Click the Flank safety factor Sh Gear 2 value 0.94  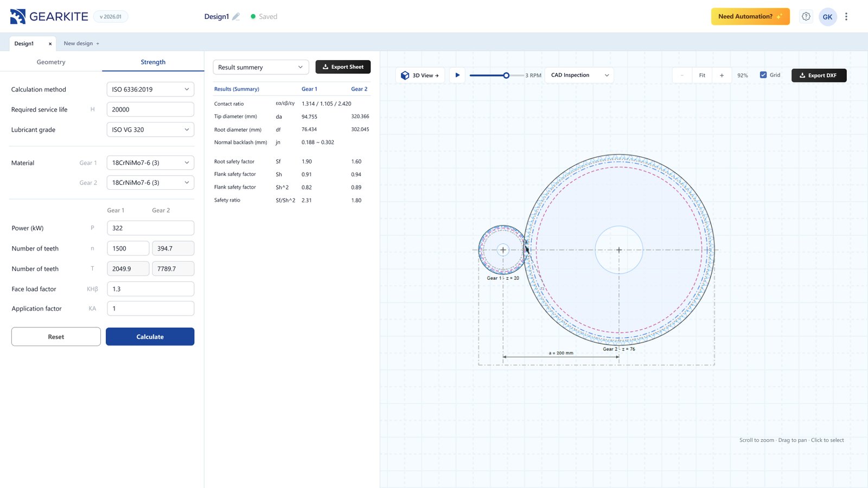point(356,175)
